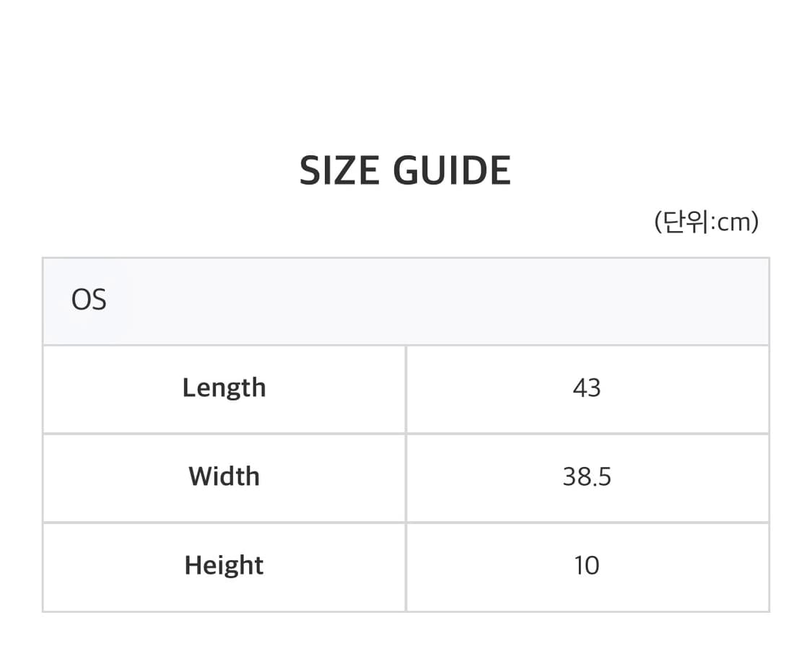The image size is (812, 662).
Task: Click the digit 4 in 43
Action: point(580,388)
